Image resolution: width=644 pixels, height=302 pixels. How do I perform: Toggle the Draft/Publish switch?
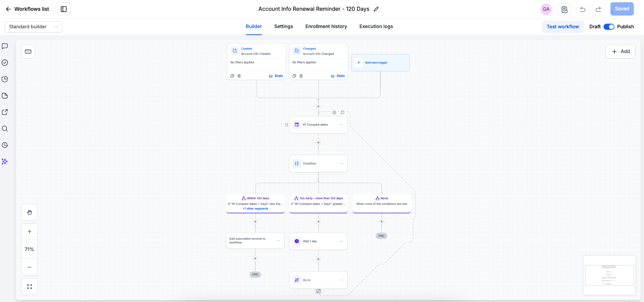(609, 27)
